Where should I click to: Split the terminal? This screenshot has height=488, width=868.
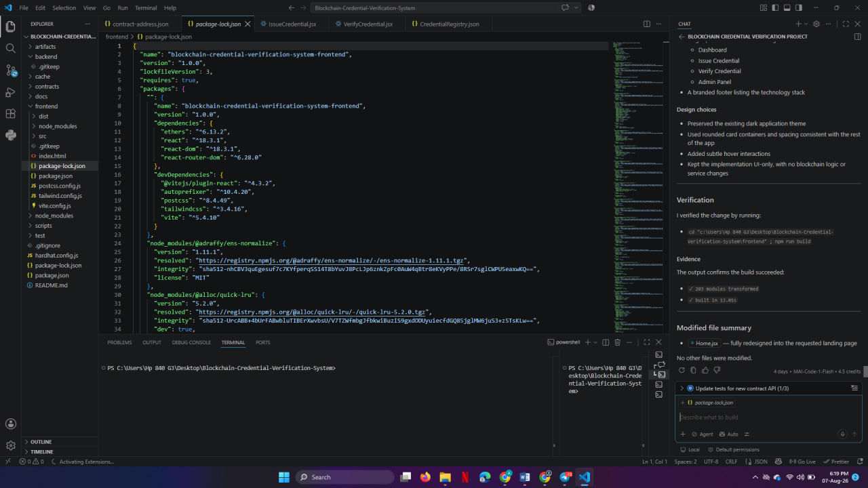coord(606,342)
